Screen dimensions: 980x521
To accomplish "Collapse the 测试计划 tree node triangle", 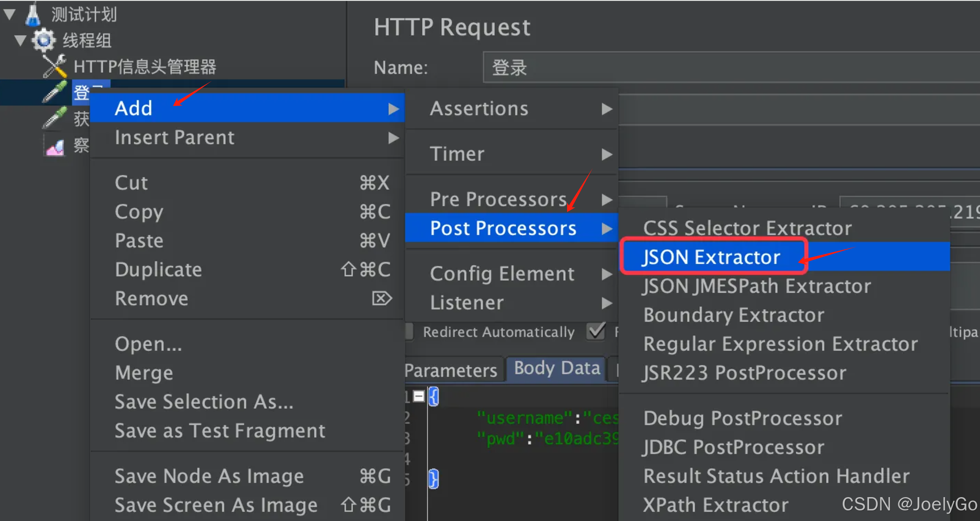I will (x=9, y=13).
